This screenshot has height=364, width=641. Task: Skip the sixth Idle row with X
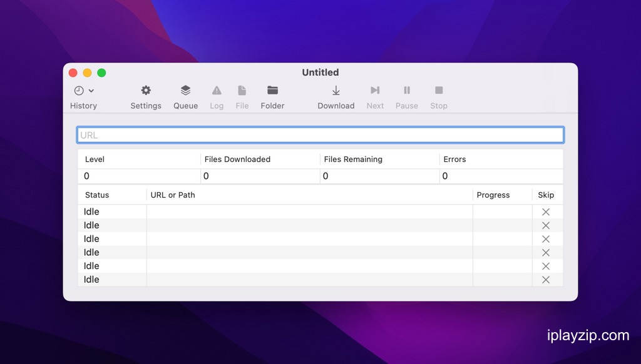(546, 280)
